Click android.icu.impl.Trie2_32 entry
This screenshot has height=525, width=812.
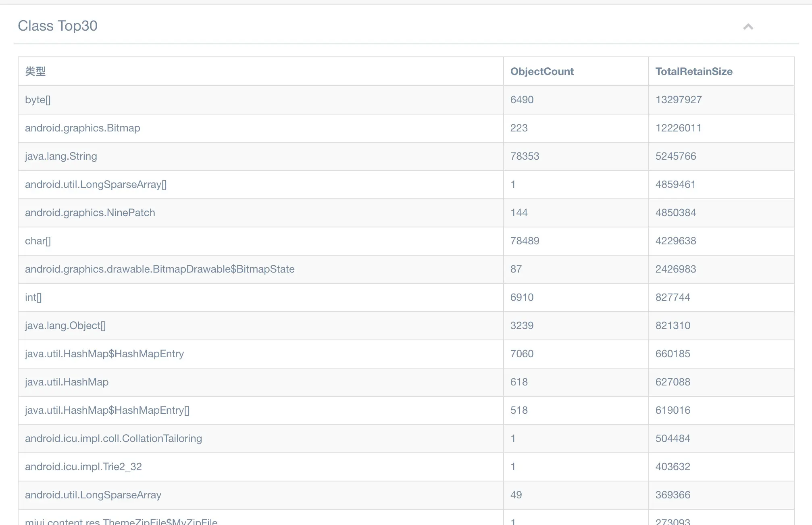click(x=83, y=467)
